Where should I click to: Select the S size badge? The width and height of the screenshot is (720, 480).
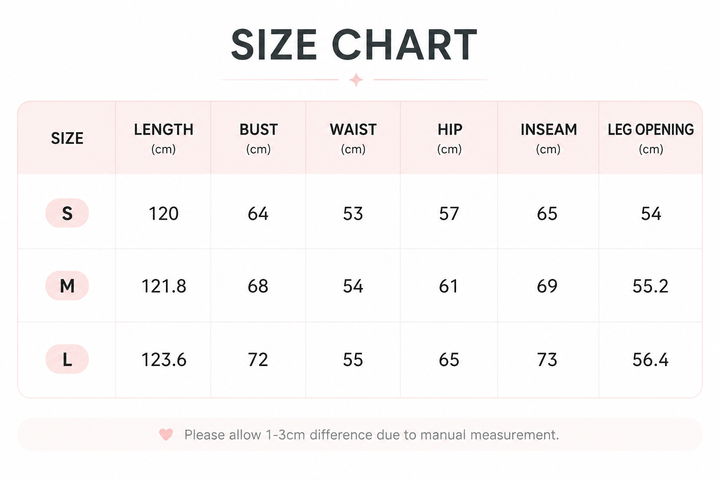[67, 213]
